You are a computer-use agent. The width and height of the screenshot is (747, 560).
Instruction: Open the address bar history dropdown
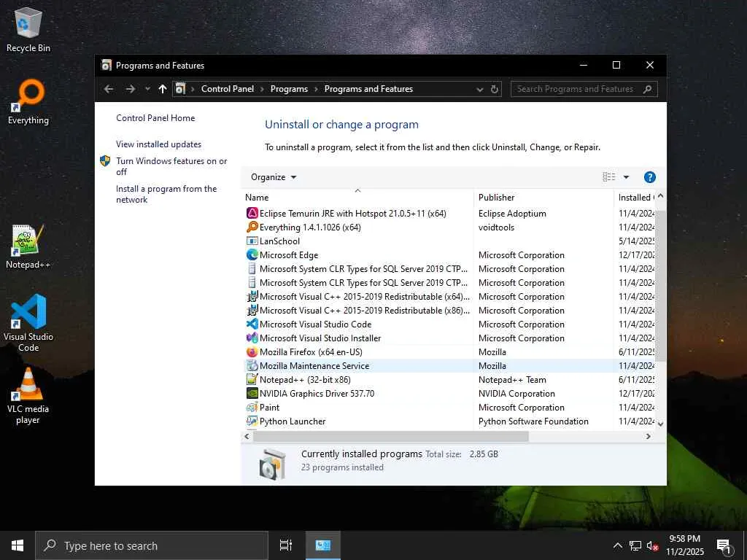pyautogui.click(x=480, y=89)
